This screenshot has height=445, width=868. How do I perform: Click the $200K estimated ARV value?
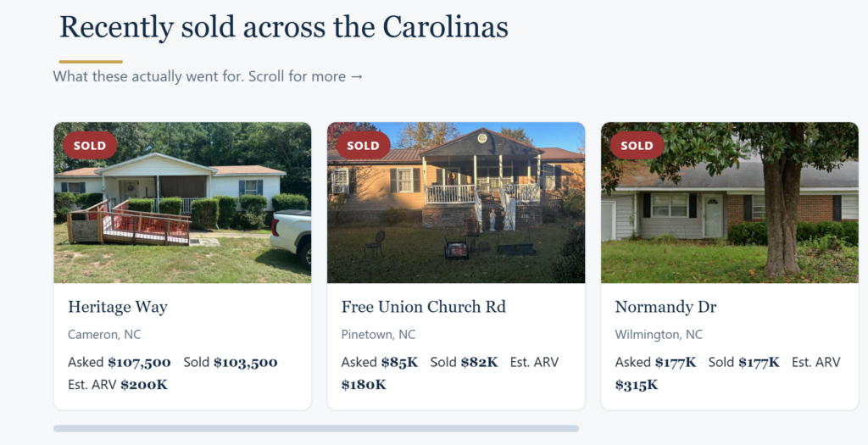[144, 385]
